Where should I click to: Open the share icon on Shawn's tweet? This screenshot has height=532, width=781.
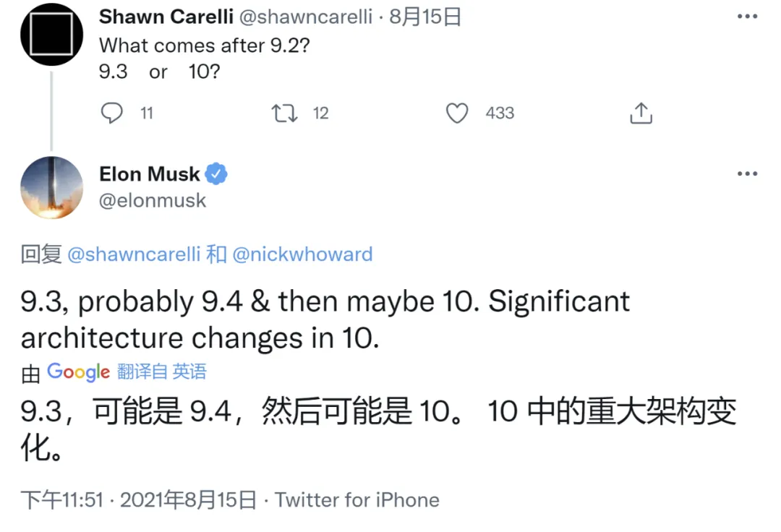pyautogui.click(x=641, y=113)
